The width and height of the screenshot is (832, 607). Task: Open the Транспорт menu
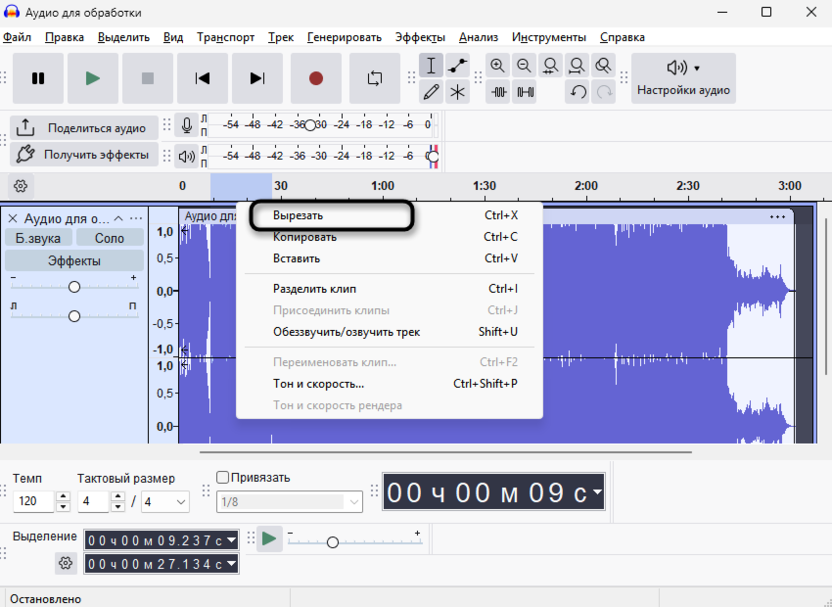click(x=225, y=37)
